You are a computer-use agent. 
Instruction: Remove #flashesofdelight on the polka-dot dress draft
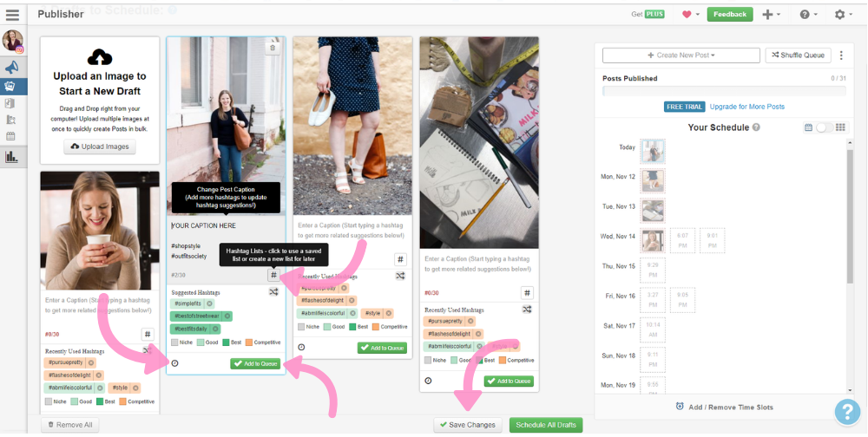tap(352, 300)
